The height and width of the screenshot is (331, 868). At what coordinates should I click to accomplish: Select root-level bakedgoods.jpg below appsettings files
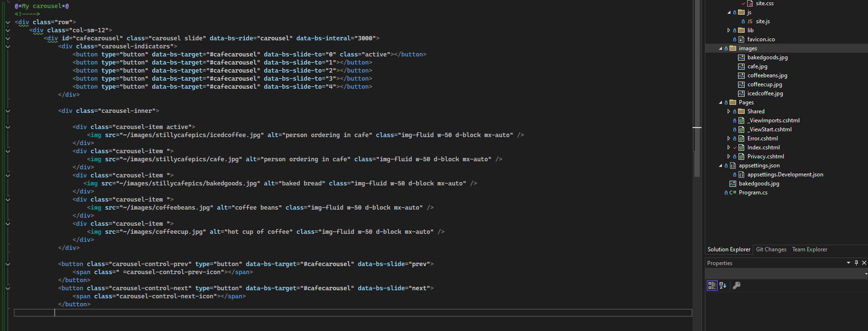tap(759, 184)
